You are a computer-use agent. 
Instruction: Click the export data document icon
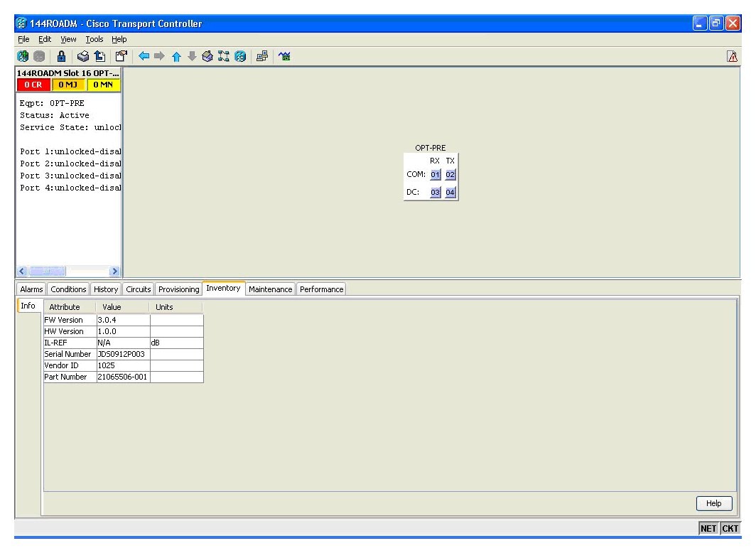click(x=99, y=56)
